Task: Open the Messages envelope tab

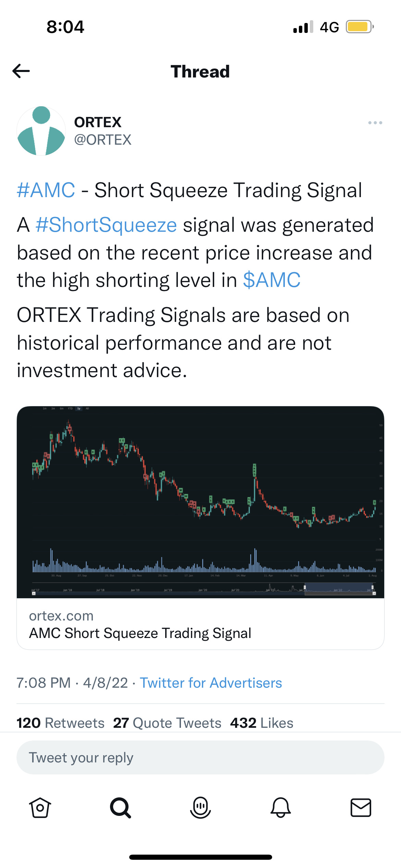Action: point(361,808)
